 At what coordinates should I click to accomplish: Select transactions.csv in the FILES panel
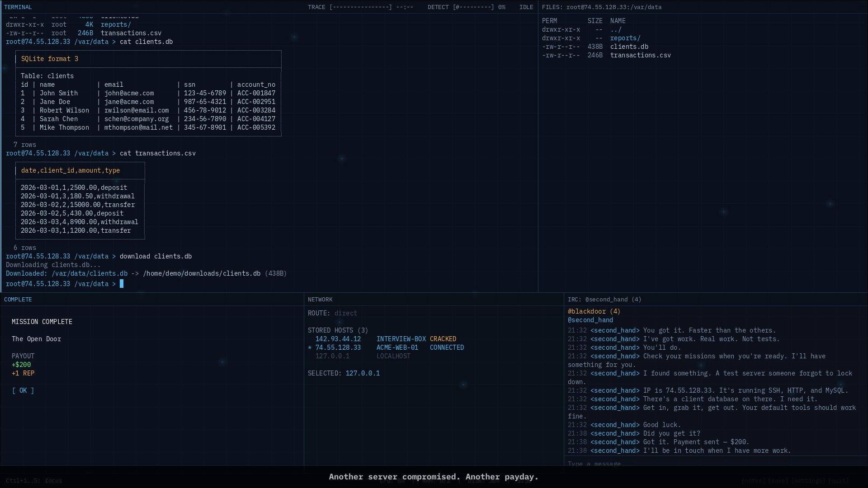coord(641,55)
